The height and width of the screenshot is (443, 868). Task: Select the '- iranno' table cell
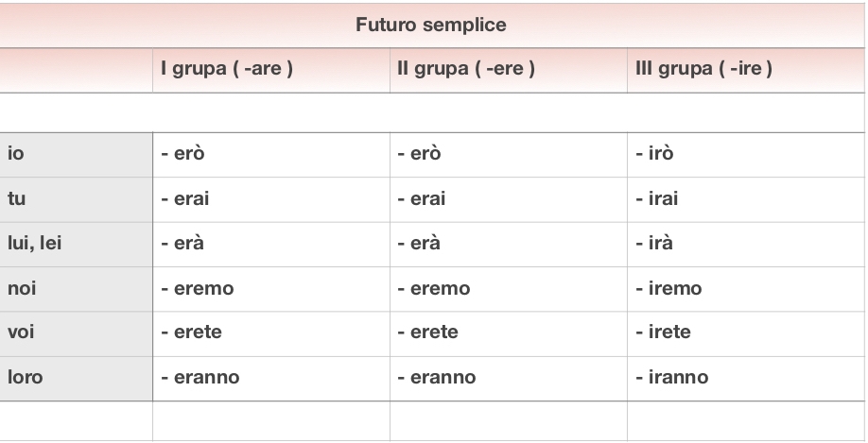(744, 377)
